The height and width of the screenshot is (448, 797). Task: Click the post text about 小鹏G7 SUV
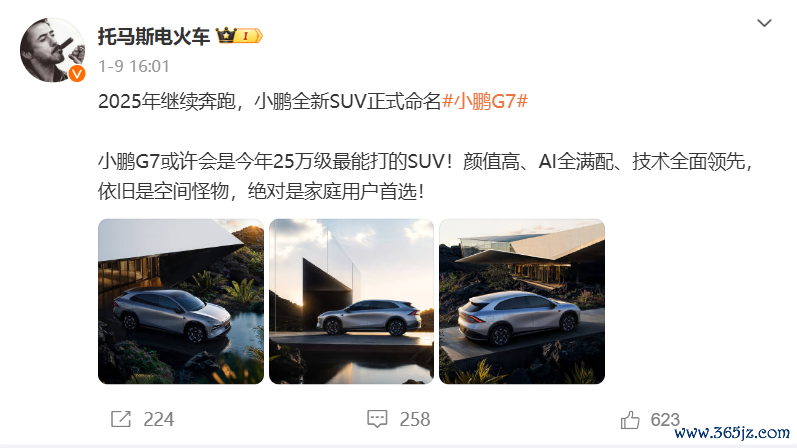click(x=425, y=176)
